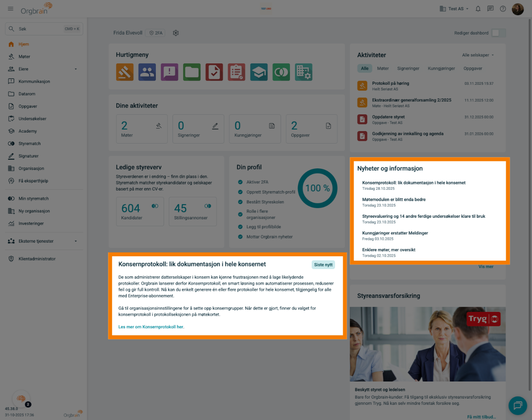Select the Alle tab in Aktiviteter
Screen dimensions: 532x420
365,68
